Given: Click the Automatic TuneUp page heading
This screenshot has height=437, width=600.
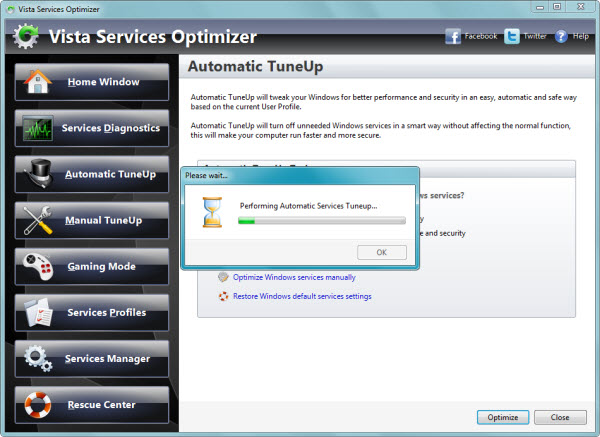Looking at the screenshot, I should coord(255,66).
